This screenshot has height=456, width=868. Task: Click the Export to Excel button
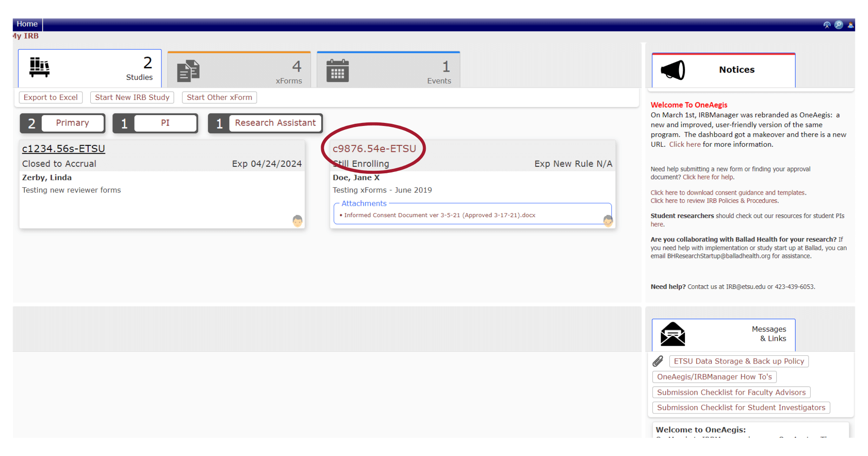point(51,97)
